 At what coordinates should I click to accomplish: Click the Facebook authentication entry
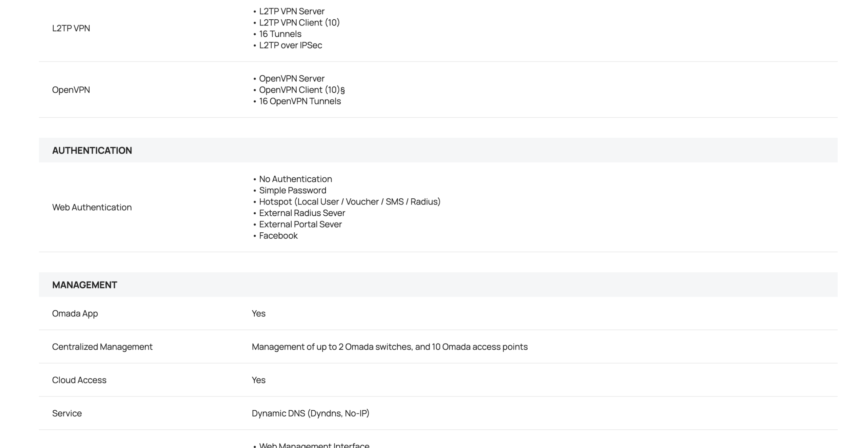coord(278,236)
